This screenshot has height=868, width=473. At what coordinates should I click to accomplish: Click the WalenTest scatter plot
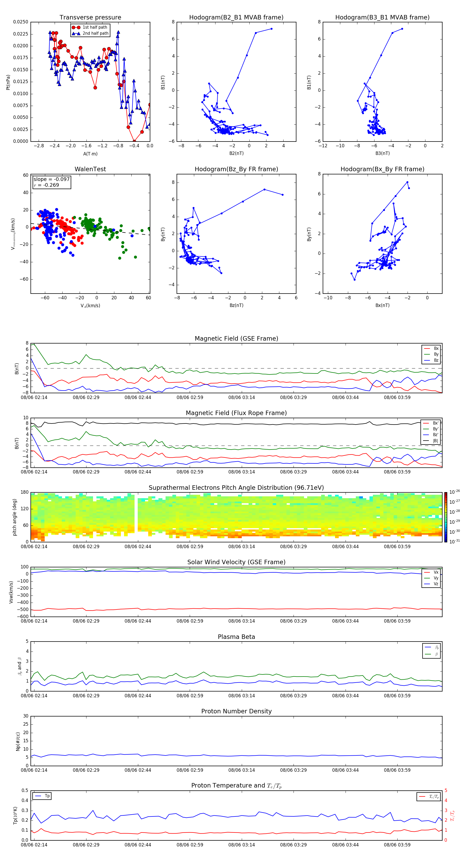click(x=90, y=234)
